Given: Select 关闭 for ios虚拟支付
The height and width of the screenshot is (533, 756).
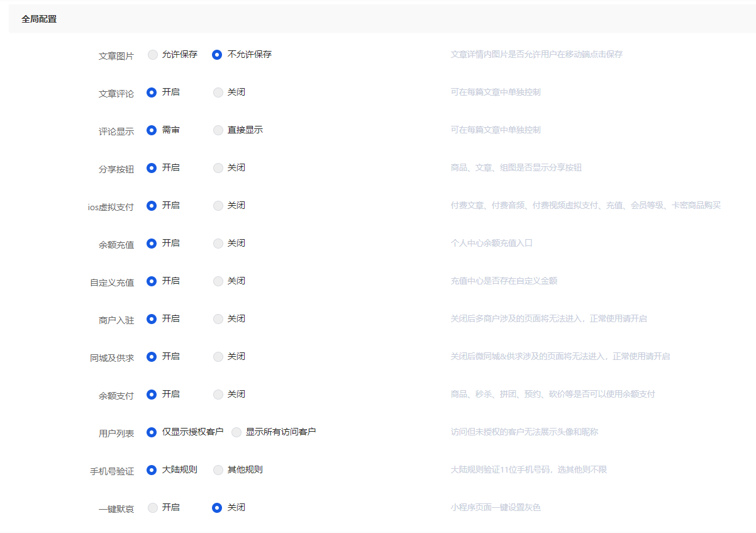Looking at the screenshot, I should pyautogui.click(x=218, y=206).
